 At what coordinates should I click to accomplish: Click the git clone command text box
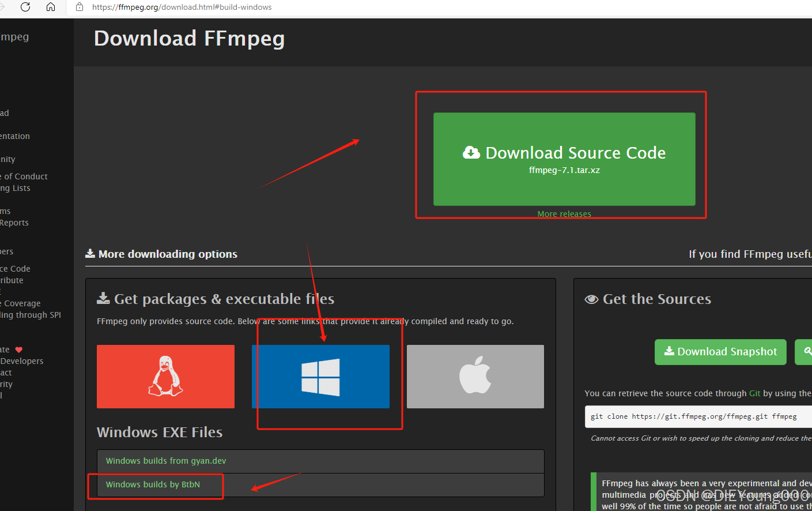click(698, 416)
